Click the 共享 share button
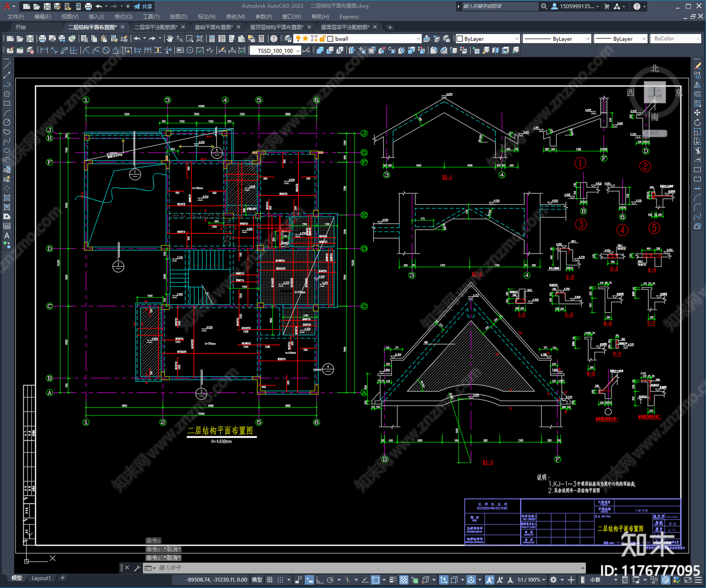The image size is (706, 588). click(143, 6)
